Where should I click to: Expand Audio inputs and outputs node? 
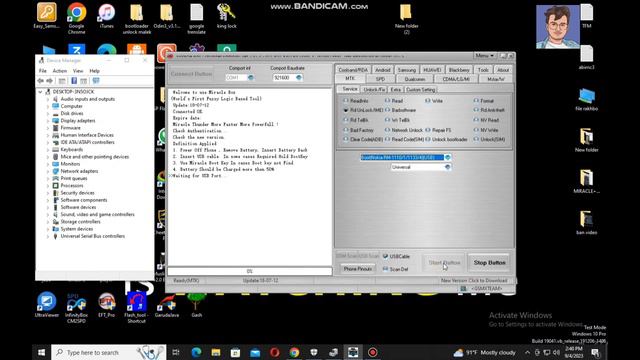(47, 99)
